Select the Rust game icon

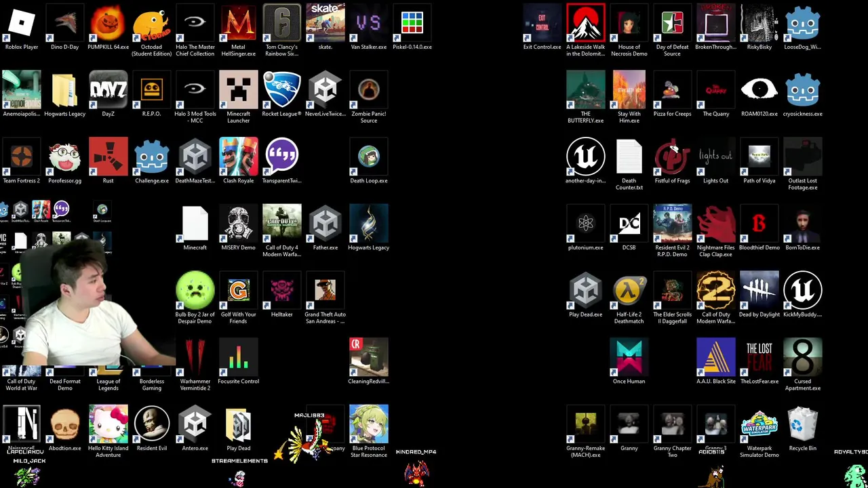tap(108, 156)
